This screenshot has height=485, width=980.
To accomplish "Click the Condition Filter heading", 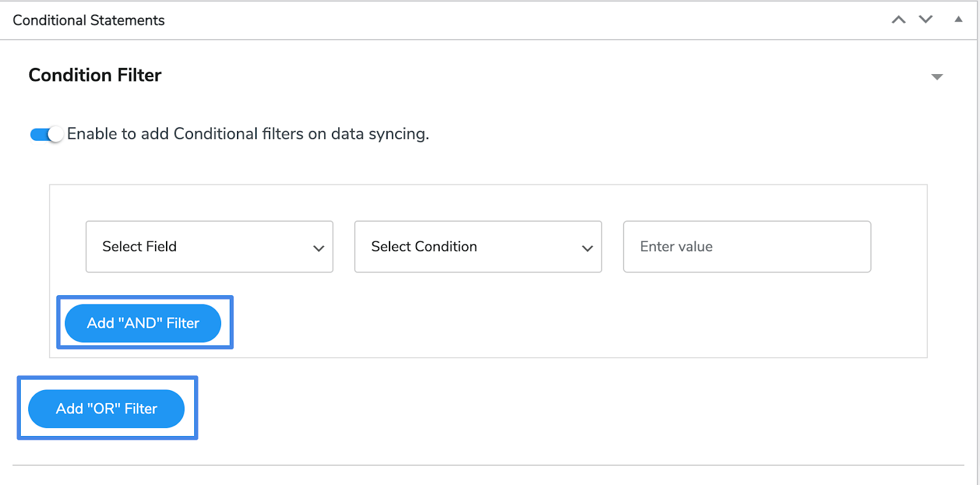I will click(x=94, y=75).
